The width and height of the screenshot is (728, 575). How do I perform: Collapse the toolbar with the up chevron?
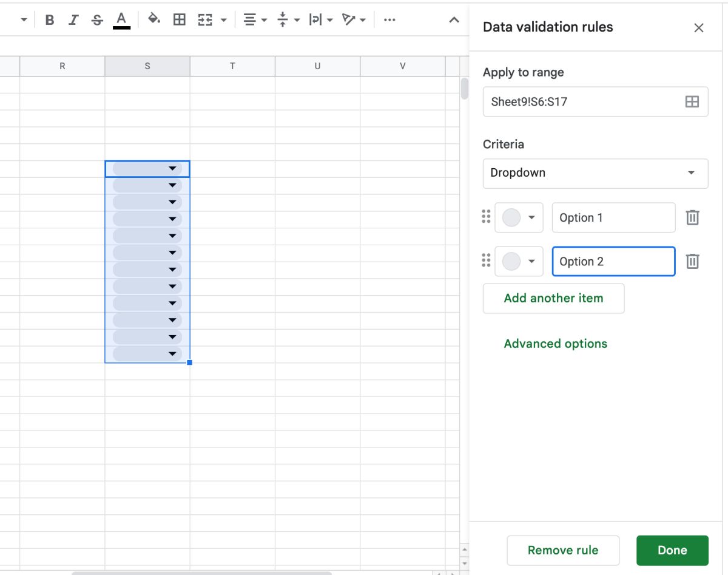[x=454, y=20]
